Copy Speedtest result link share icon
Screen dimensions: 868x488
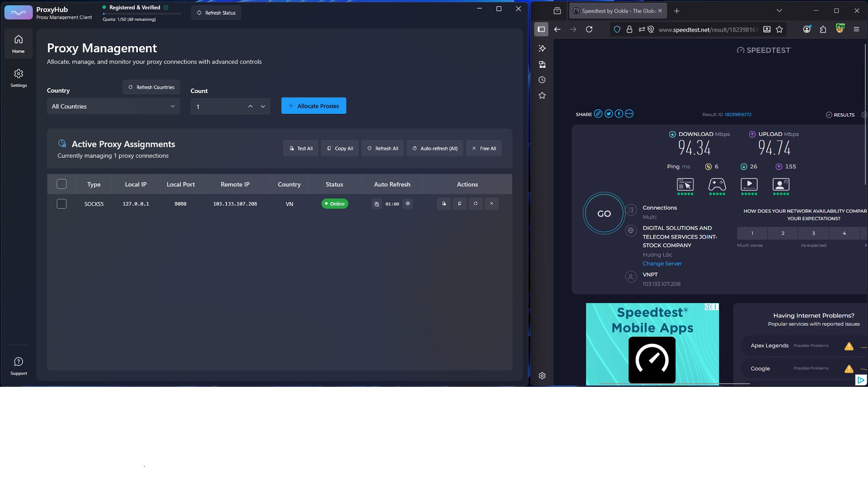pos(598,114)
